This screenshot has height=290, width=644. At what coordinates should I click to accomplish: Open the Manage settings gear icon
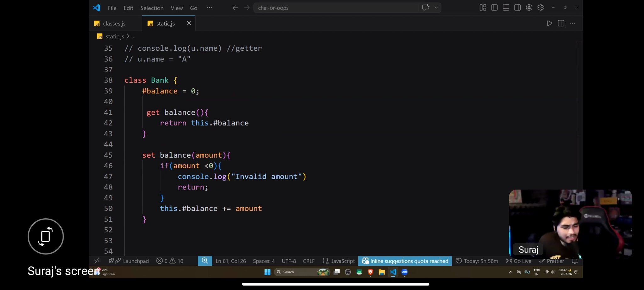pyautogui.click(x=541, y=8)
